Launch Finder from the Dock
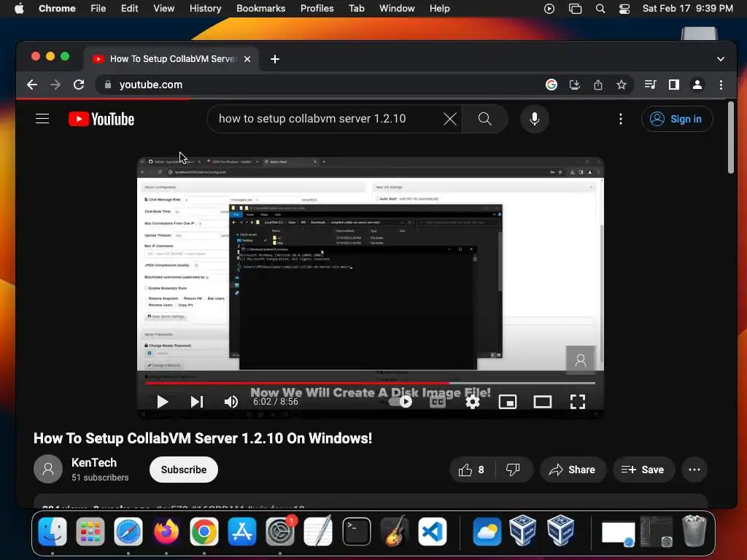 click(53, 532)
